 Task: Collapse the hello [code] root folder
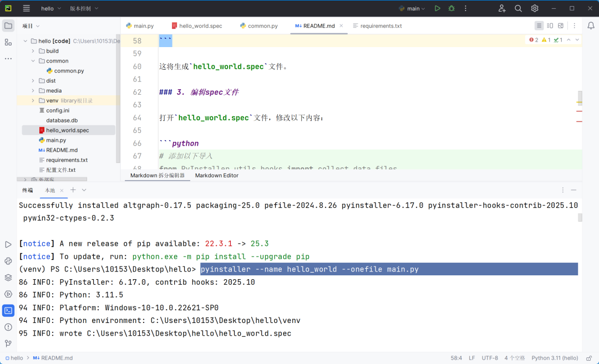[x=25, y=41]
